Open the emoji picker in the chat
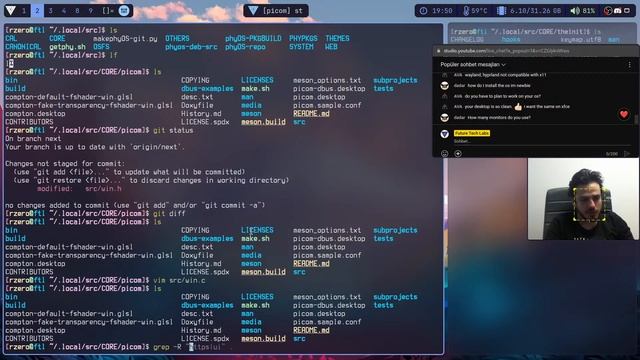 (444, 153)
